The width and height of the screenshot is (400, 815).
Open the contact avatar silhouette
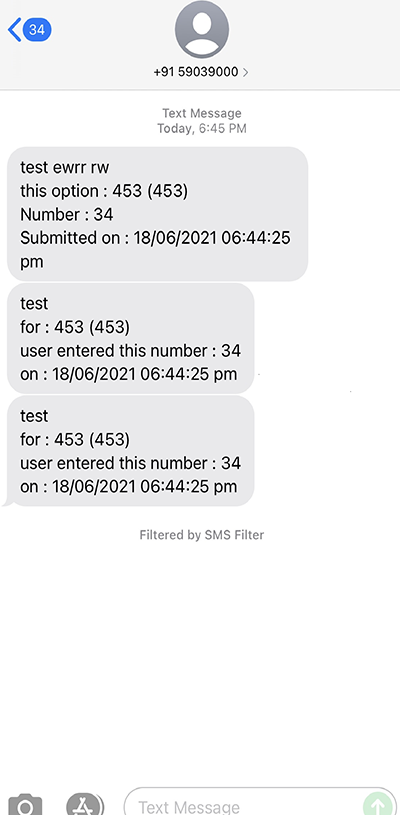[202, 32]
